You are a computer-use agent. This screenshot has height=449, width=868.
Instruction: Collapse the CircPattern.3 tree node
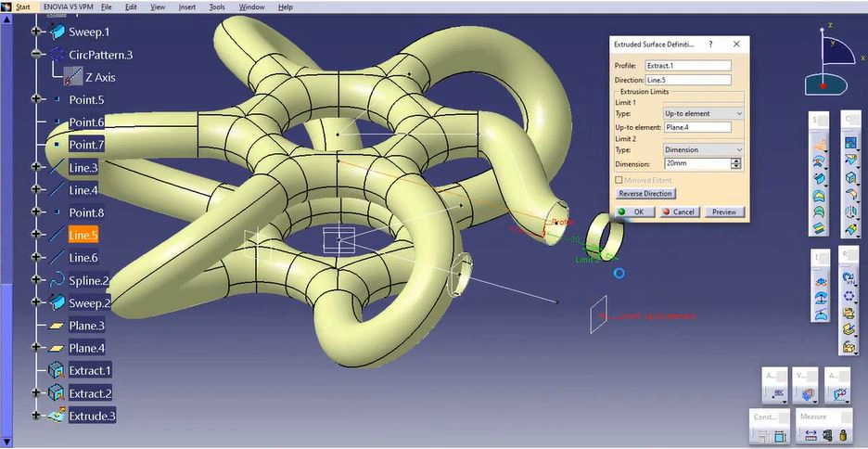(36, 54)
